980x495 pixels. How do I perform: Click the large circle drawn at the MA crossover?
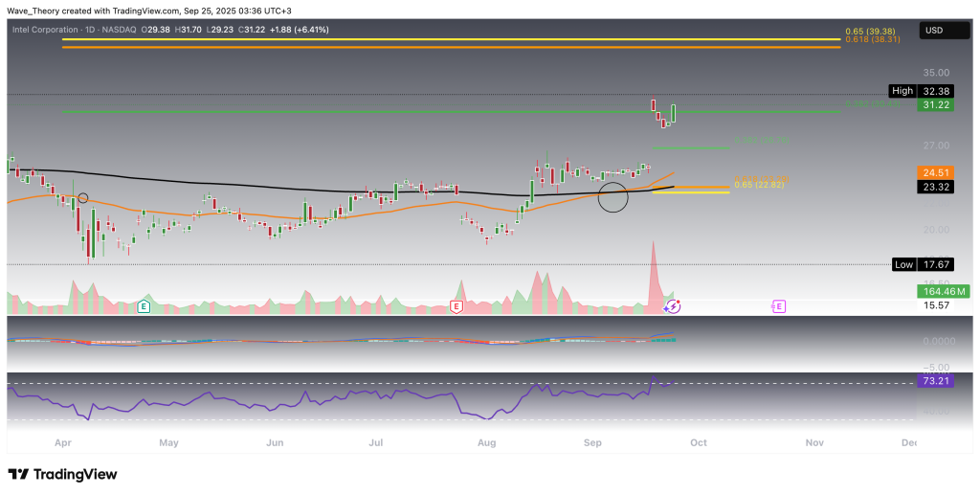click(612, 197)
